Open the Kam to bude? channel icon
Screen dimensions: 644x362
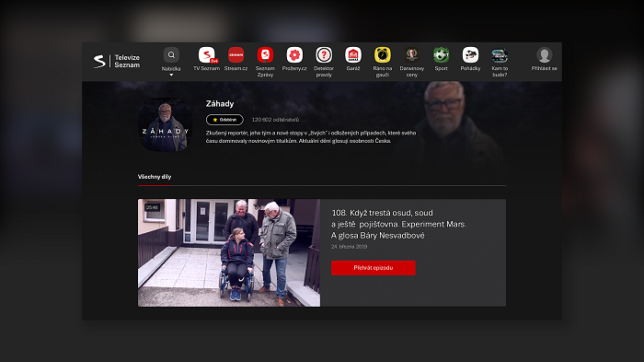point(500,54)
